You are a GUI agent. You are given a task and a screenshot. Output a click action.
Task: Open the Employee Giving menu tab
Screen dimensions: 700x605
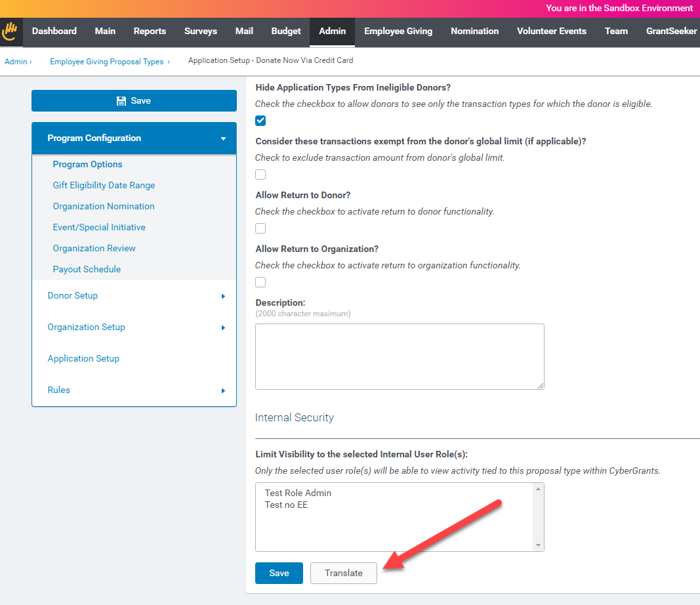398,31
